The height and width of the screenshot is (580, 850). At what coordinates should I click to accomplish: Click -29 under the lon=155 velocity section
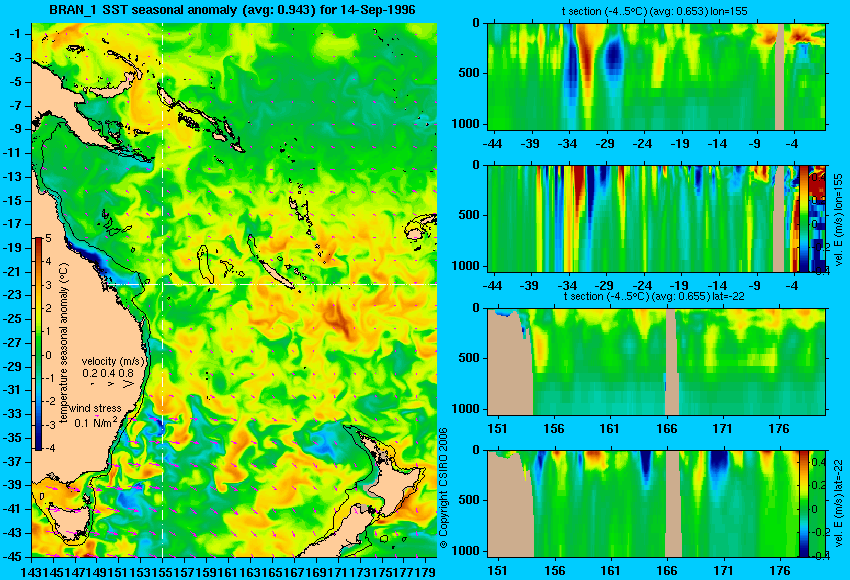click(605, 286)
